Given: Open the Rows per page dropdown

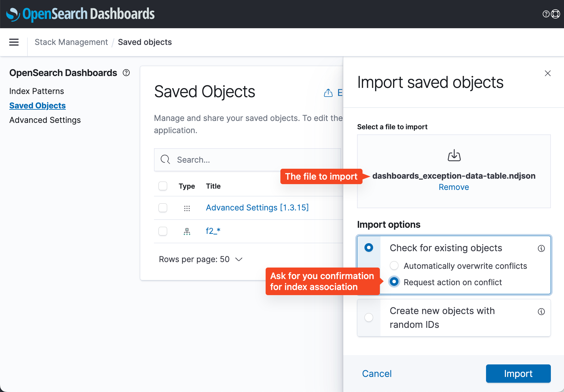Looking at the screenshot, I should 201,259.
